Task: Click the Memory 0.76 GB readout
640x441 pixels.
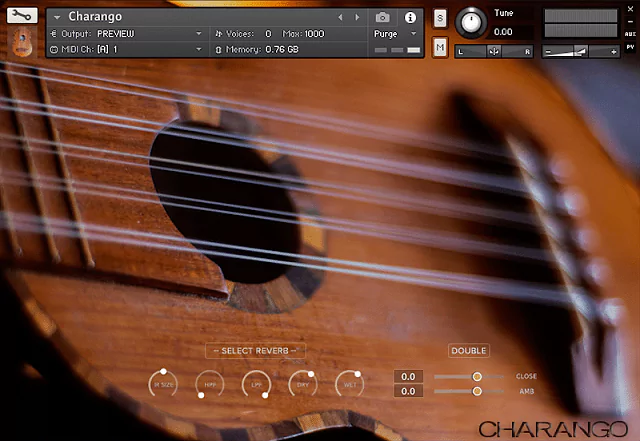Action: [x=282, y=49]
